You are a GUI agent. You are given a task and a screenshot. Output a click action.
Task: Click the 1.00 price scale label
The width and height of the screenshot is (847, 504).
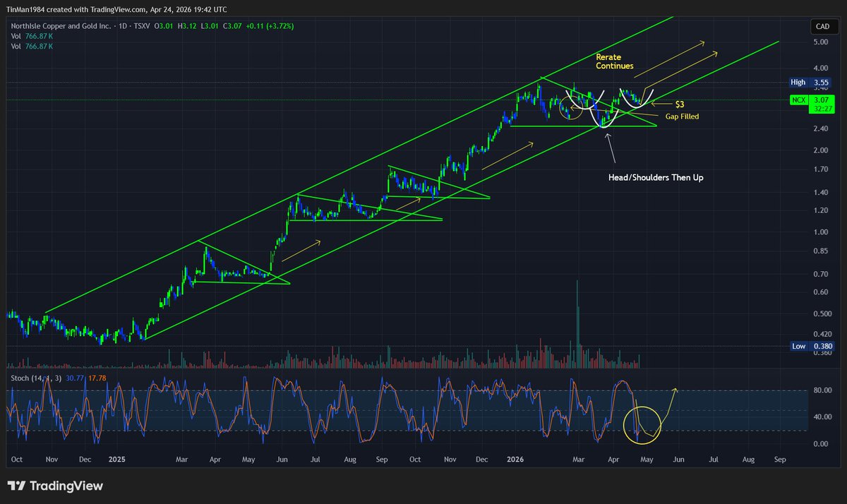click(819, 232)
